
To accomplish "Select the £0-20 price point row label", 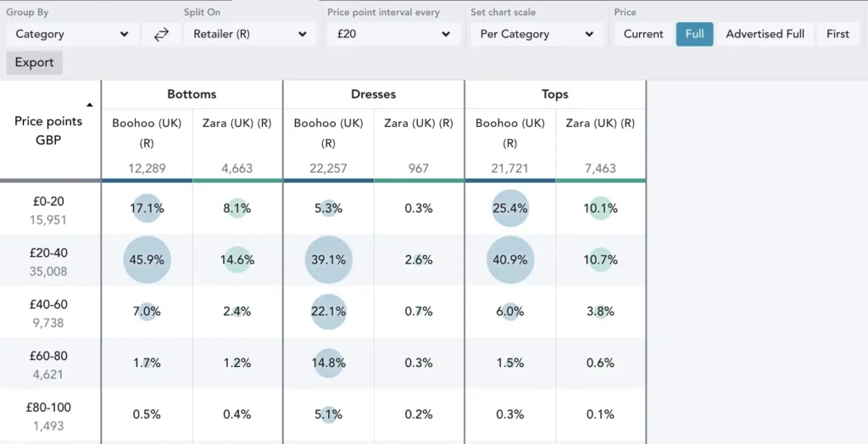I will click(x=48, y=202).
